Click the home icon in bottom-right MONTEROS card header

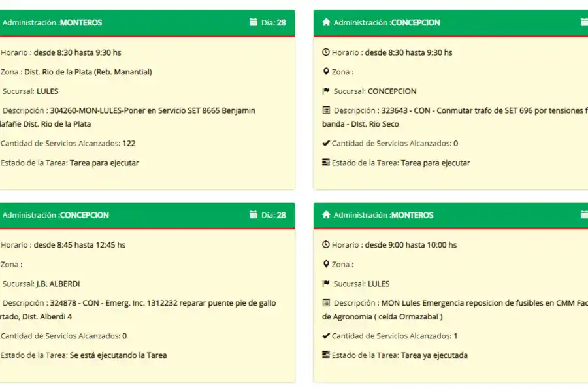[326, 215]
